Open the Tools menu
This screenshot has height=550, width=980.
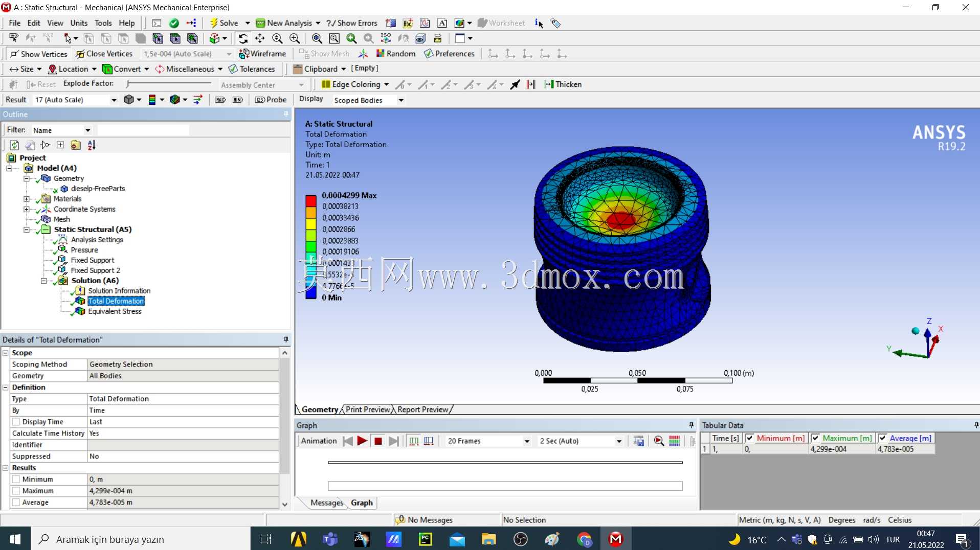103,23
